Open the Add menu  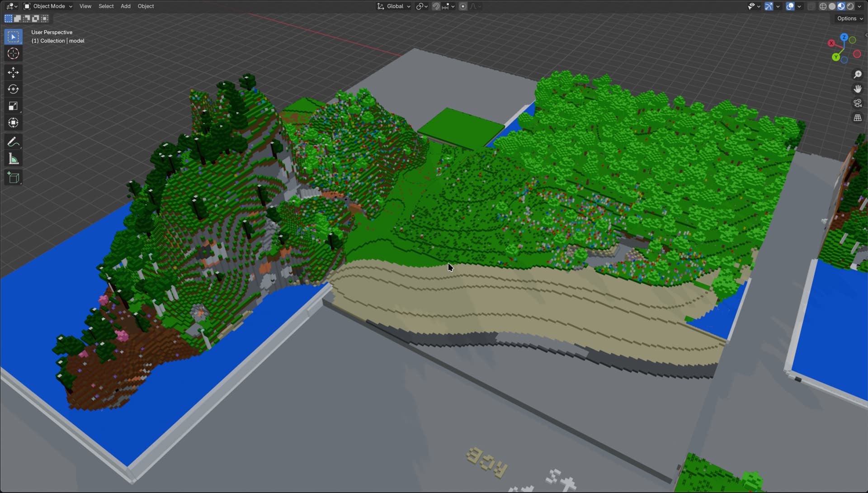click(125, 6)
